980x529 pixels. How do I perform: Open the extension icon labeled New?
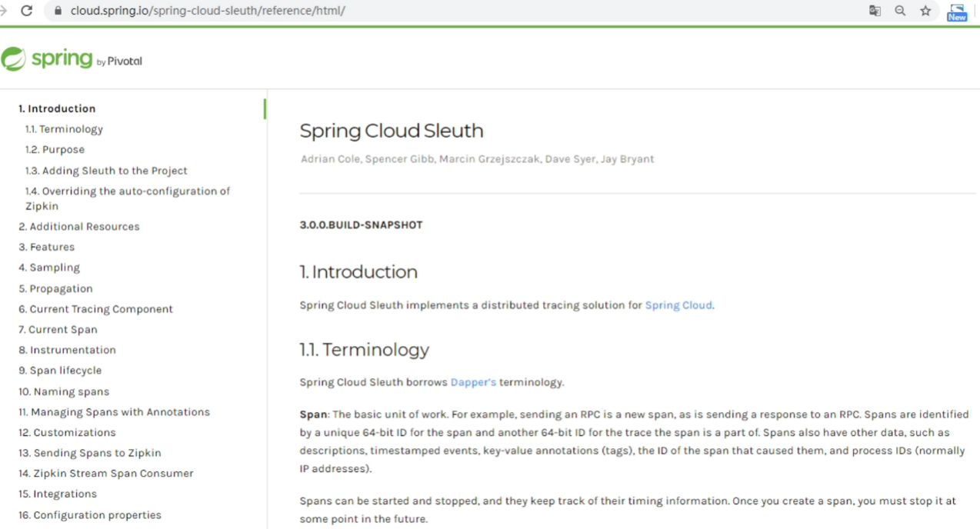coord(957,12)
